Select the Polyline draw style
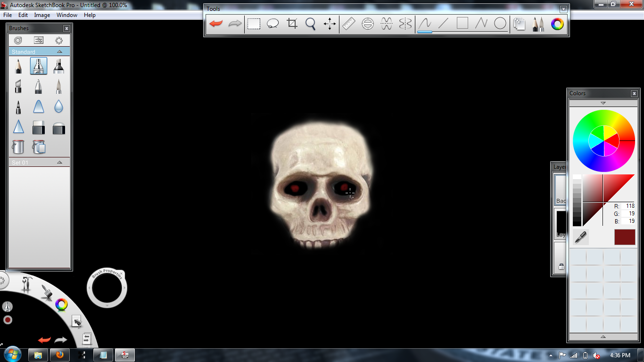Screen dimensions: 644x362 tap(481, 24)
